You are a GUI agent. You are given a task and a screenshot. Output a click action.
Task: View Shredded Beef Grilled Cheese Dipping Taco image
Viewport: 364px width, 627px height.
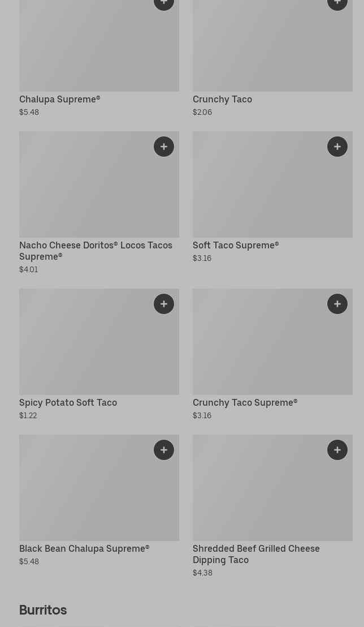pyautogui.click(x=272, y=488)
